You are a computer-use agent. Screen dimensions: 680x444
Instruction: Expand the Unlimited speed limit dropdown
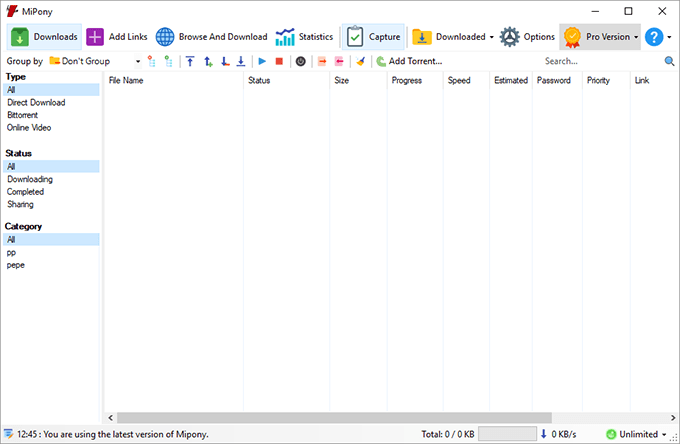664,434
